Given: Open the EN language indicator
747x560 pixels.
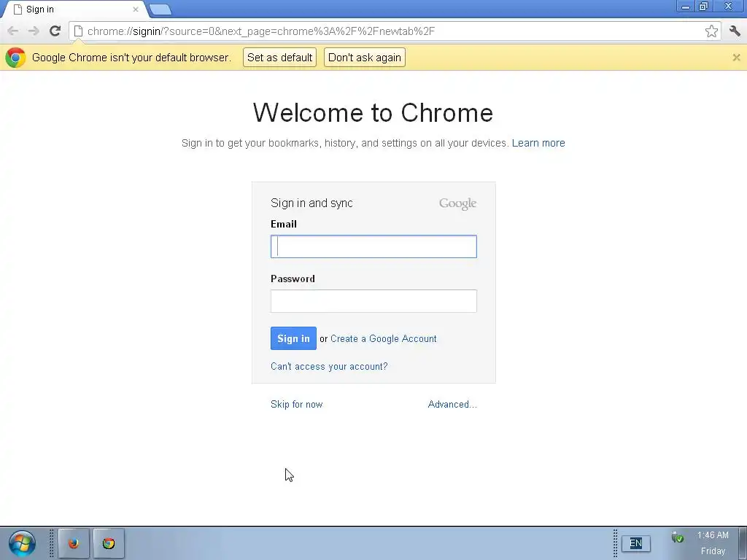Looking at the screenshot, I should tap(636, 543).
